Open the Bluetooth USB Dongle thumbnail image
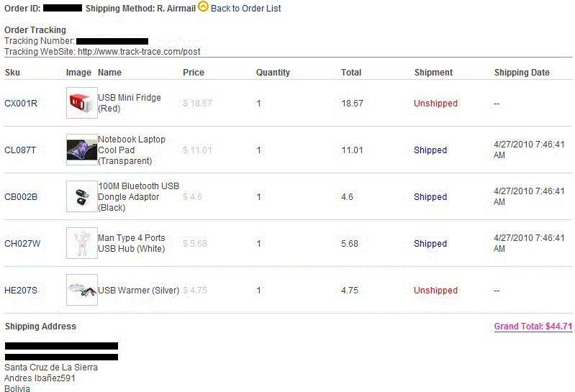The image size is (575, 392). pyautogui.click(x=82, y=196)
